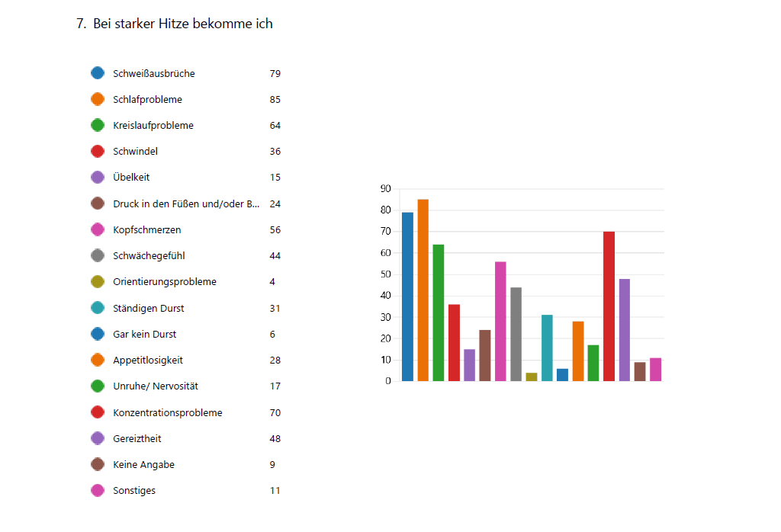781x532 pixels.
Task: Click the Appetitlosigkeit legend label
Action: pyautogui.click(x=147, y=360)
